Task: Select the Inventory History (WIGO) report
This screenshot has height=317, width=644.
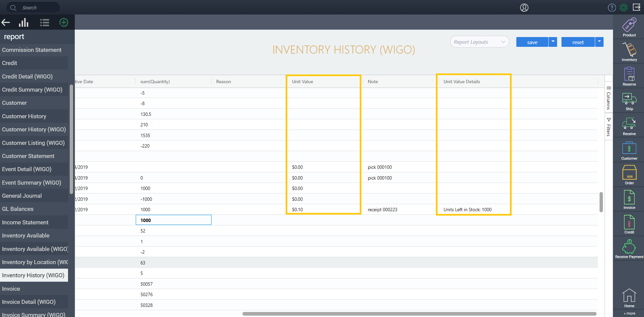Action: click(34, 275)
